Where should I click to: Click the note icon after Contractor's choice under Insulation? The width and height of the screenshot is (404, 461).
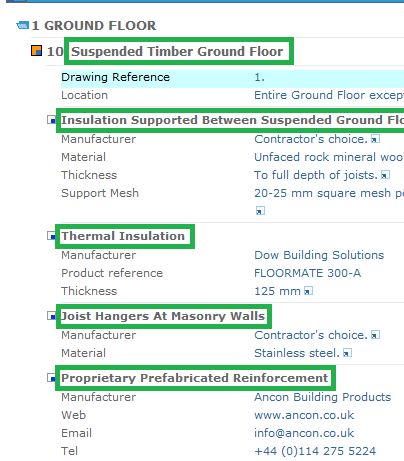tap(375, 139)
